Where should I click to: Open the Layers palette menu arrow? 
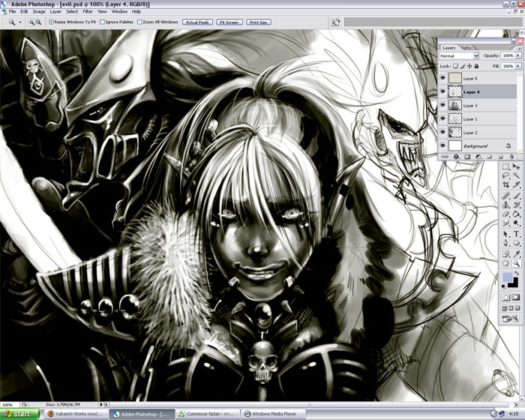519,48
